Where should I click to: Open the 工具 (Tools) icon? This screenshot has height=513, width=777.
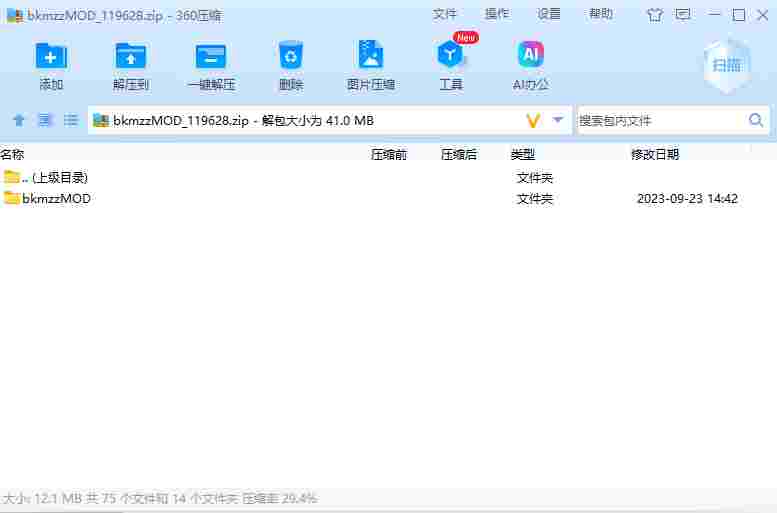tap(450, 55)
